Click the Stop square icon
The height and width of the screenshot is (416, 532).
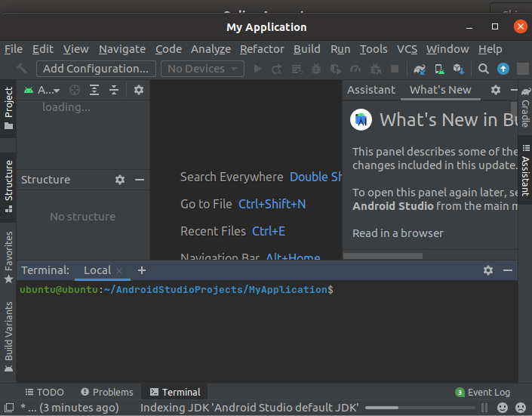[395, 69]
